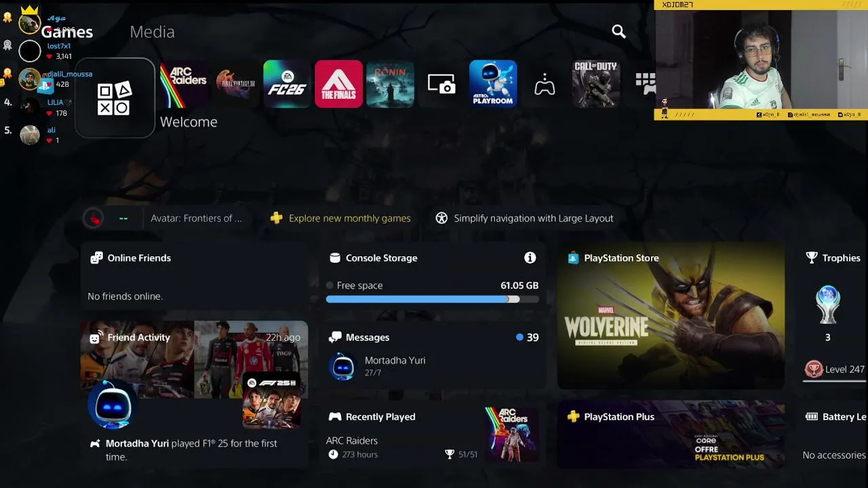This screenshot has height=488, width=868.
Task: Click the yellow PS Plus icon beside Explore
Action: coord(276,218)
